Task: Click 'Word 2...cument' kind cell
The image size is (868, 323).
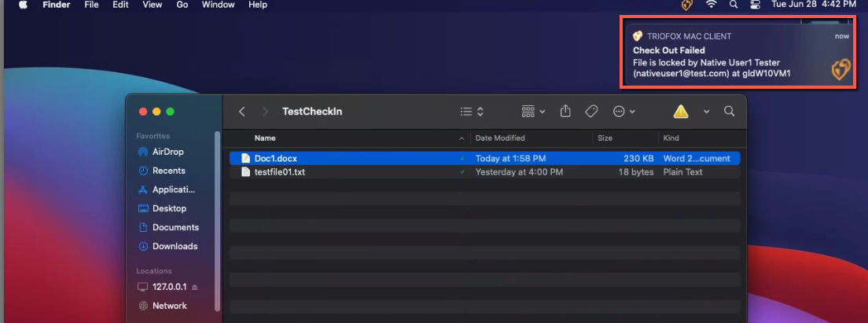Action: point(697,158)
